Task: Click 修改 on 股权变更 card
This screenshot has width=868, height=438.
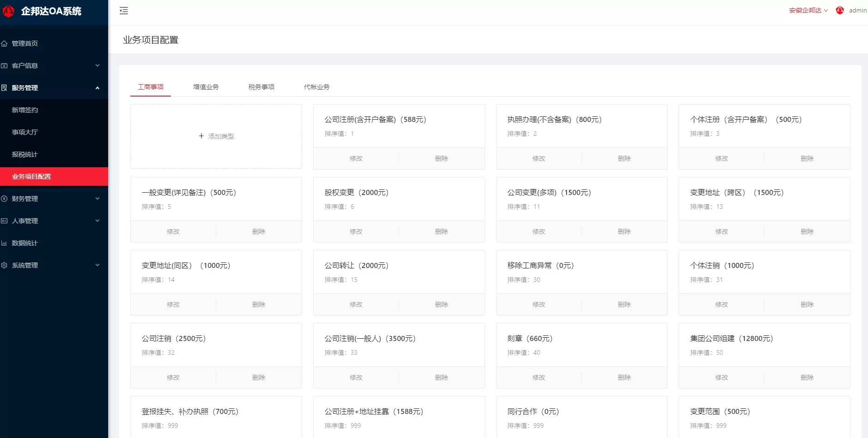Action: coord(356,231)
